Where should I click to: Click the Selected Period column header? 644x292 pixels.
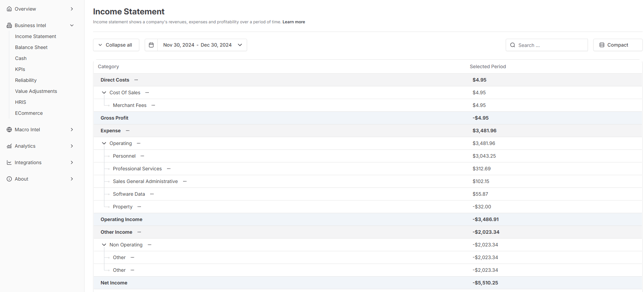488,66
